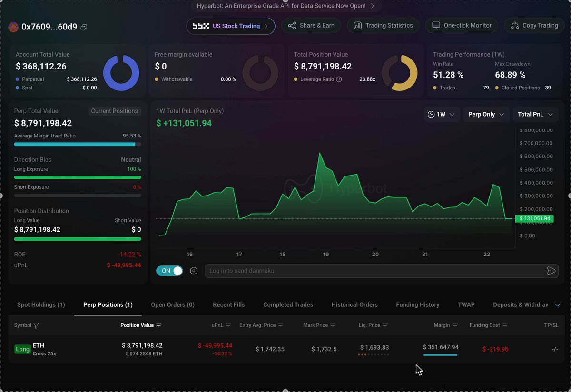Sort by Position Value column icon
Viewport: 571px width, 392px height.
(158, 326)
